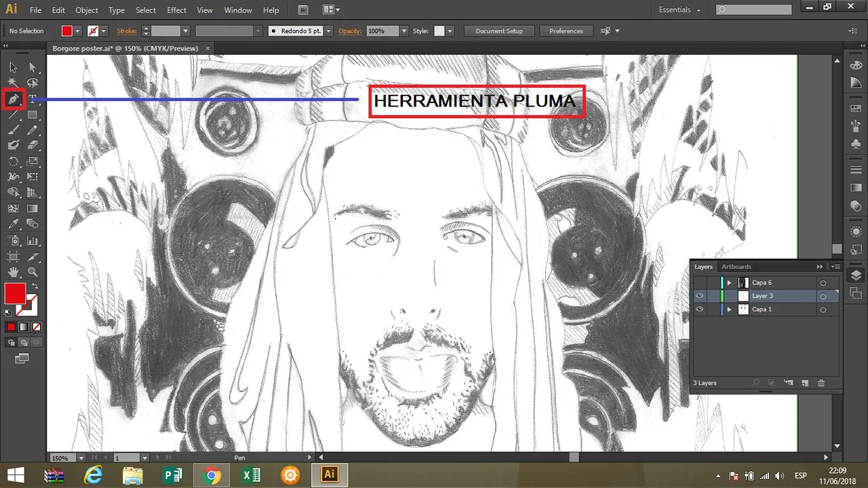Open the Opacity percentage dropdown

(404, 31)
